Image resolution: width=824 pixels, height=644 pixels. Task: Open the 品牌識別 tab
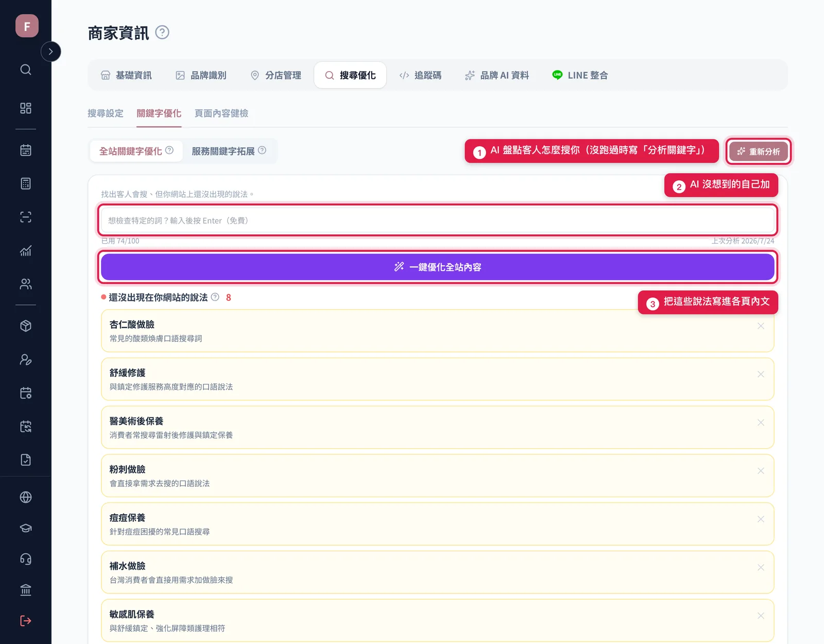click(x=201, y=75)
